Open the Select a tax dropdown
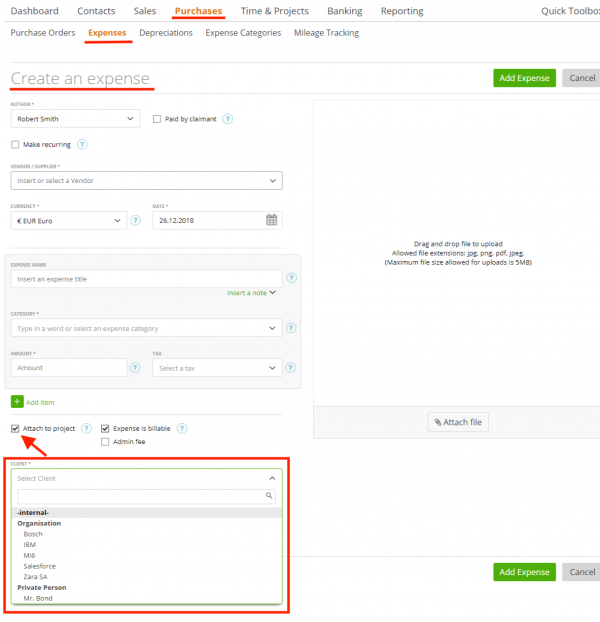This screenshot has width=600, height=622. pyautogui.click(x=217, y=368)
